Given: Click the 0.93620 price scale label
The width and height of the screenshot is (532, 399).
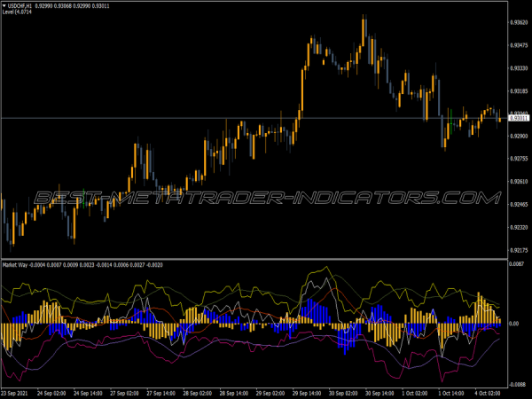Looking at the screenshot, I should pyautogui.click(x=519, y=22).
